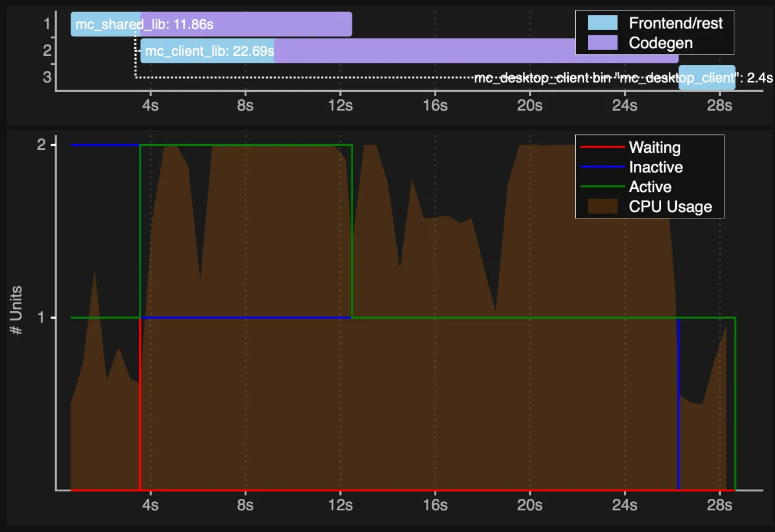Click the red Waiting legend line
Image resolution: width=775 pixels, height=532 pixels.
(x=602, y=148)
